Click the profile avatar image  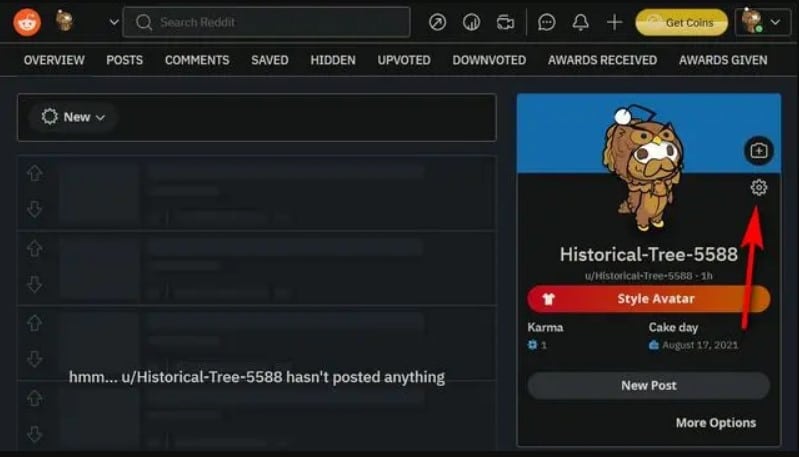coord(644,168)
